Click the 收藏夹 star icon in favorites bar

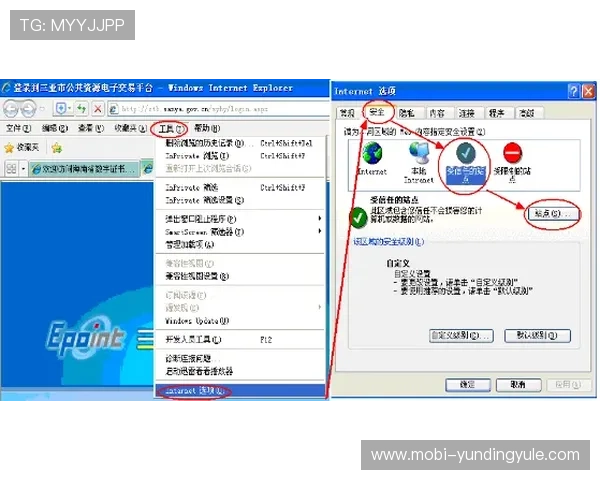point(9,148)
